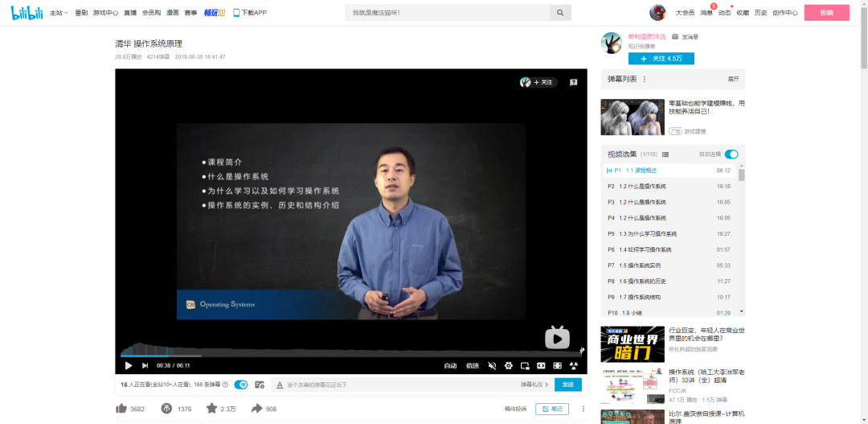Screen dimensions: 868x424
Task: Open 消息 notifications in header
Action: [x=706, y=13]
